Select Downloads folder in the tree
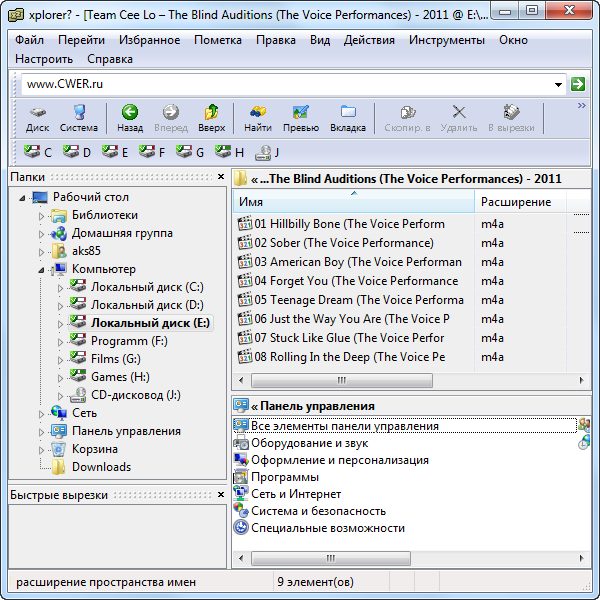This screenshot has width=600, height=600. point(101,467)
